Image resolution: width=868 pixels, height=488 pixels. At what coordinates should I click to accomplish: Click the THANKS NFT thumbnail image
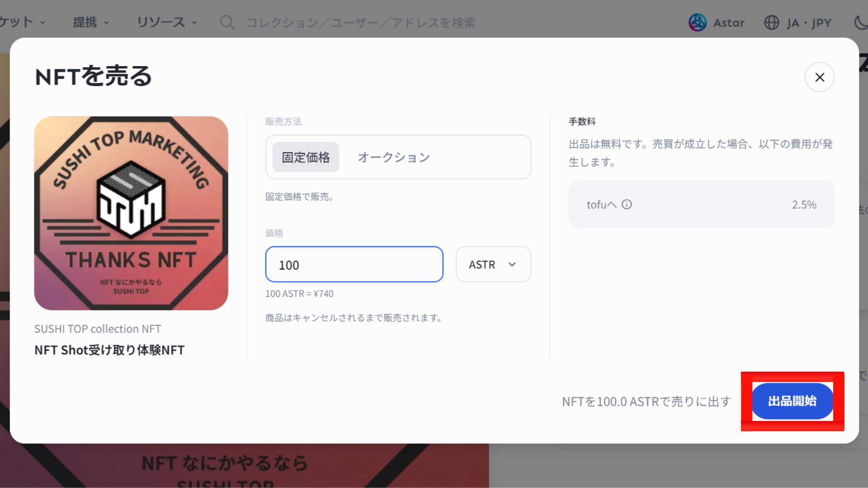[131, 213]
